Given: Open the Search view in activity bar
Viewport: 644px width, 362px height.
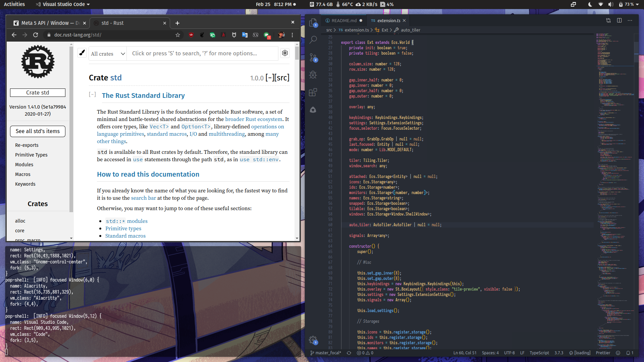Looking at the screenshot, I should (x=313, y=40).
